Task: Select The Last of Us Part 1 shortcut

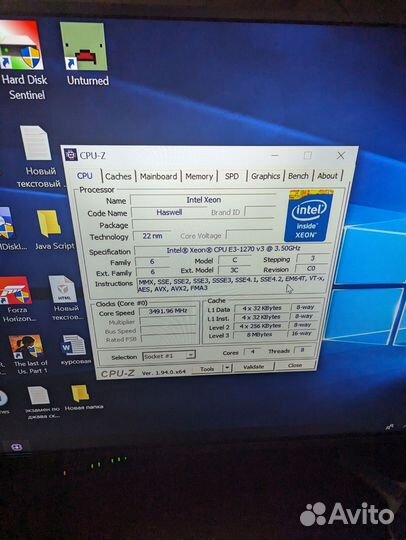Action: 29,354
